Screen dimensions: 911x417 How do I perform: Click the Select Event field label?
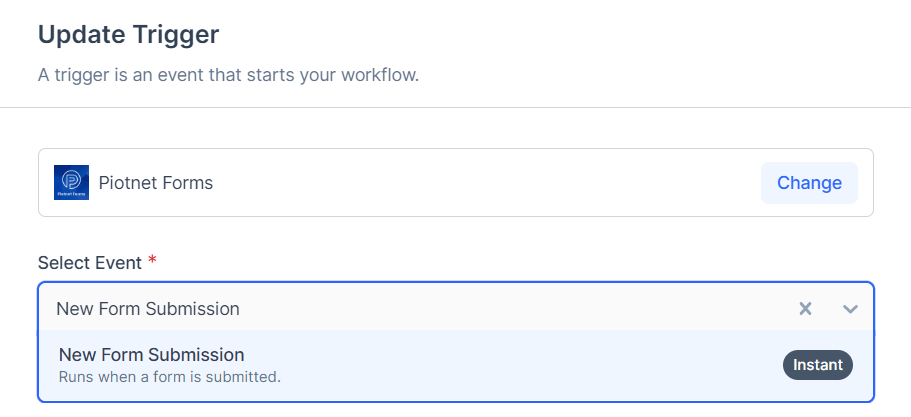(x=89, y=262)
